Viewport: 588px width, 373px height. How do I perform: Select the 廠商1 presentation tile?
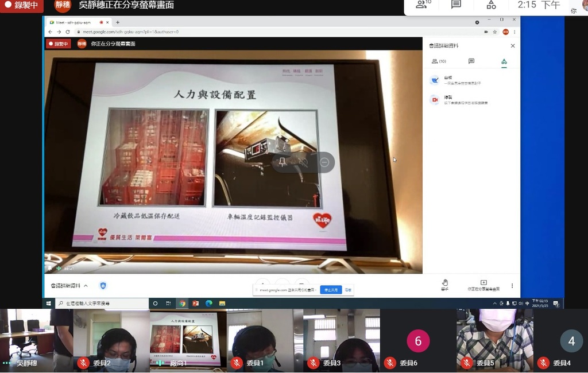pyautogui.click(x=188, y=340)
